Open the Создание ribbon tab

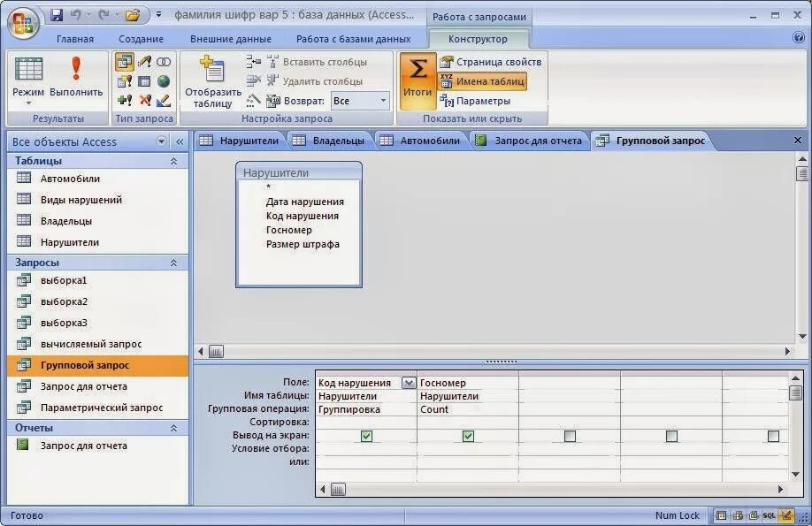141,39
